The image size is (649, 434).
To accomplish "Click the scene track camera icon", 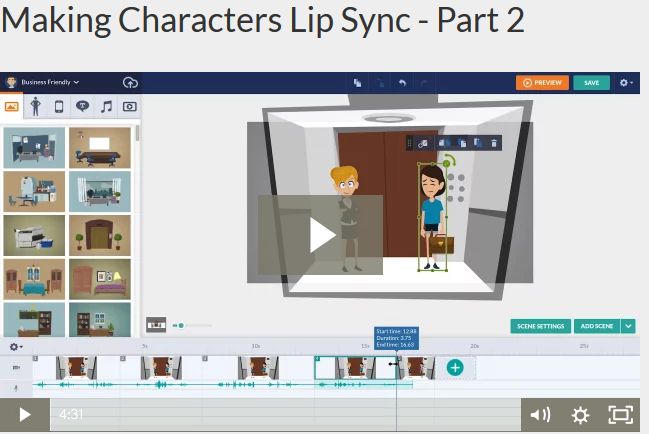I will click(16, 367).
